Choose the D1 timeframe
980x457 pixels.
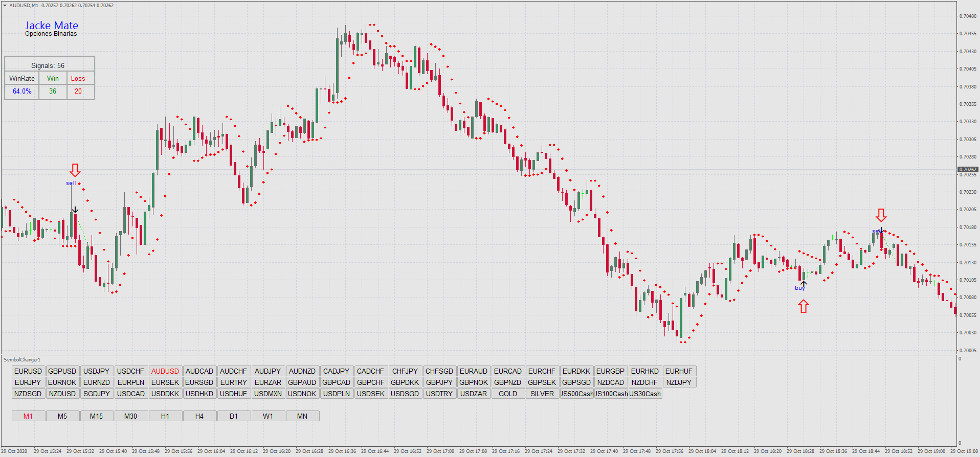[234, 416]
